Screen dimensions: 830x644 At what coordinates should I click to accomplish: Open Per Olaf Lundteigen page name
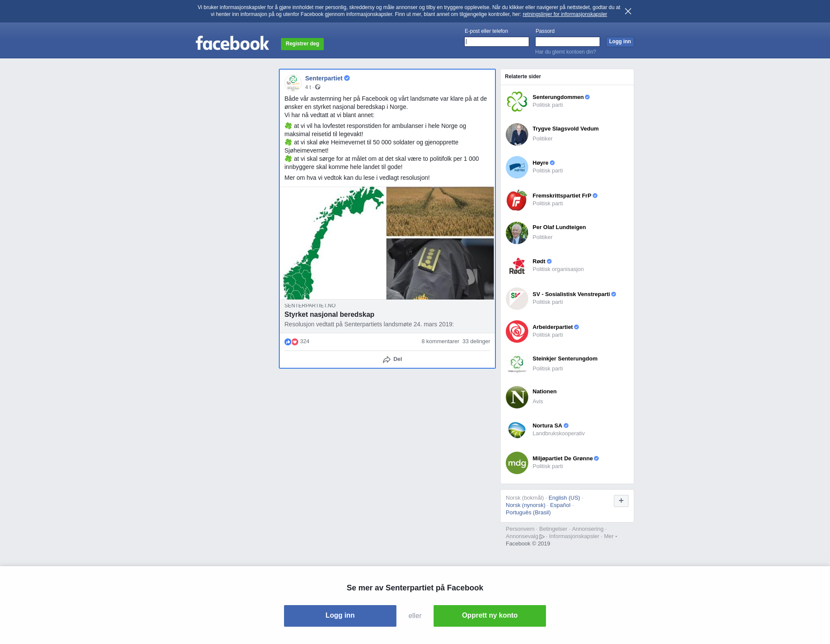click(x=559, y=227)
